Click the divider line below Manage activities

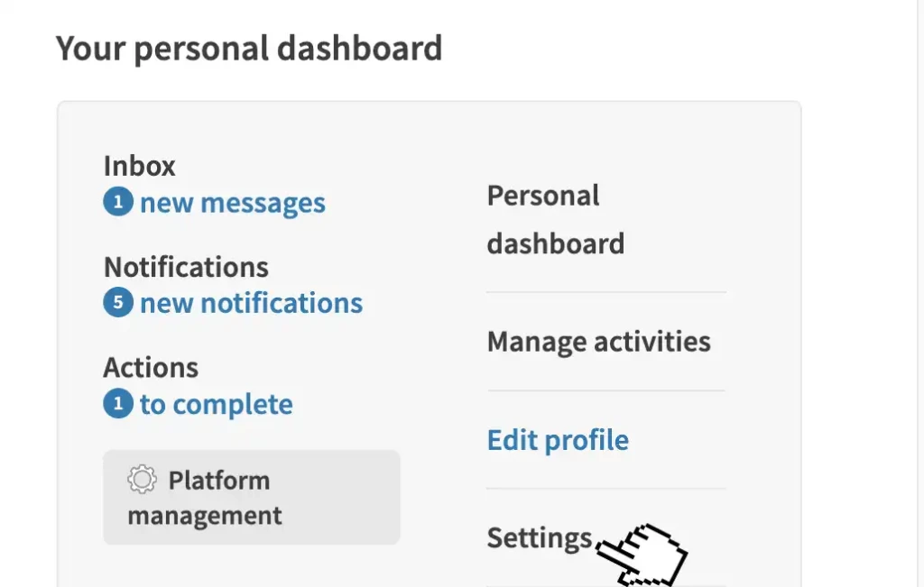point(605,390)
